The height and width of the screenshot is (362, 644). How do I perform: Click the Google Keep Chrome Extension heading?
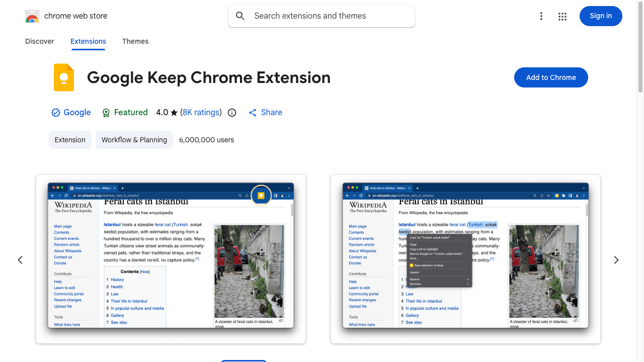coord(209,77)
